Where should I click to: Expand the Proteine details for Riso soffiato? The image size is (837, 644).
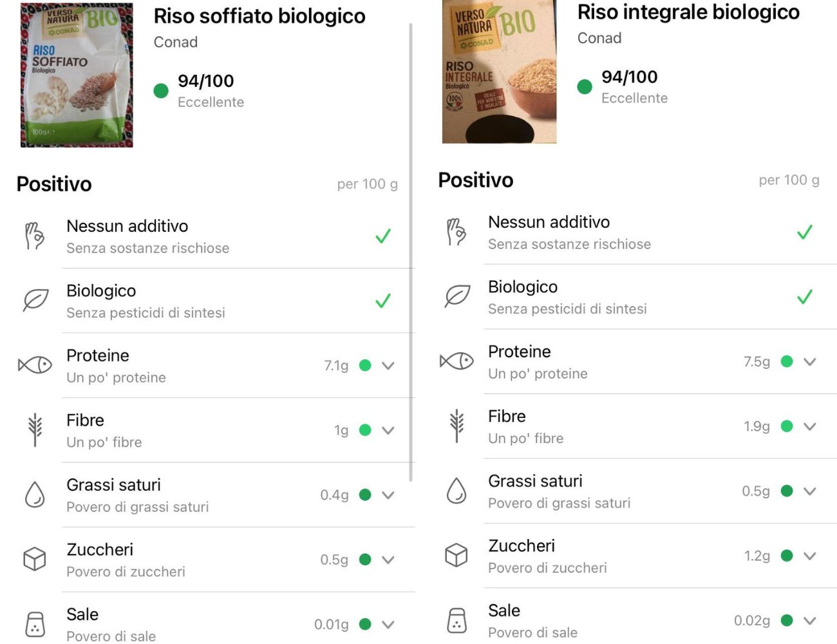(x=388, y=366)
